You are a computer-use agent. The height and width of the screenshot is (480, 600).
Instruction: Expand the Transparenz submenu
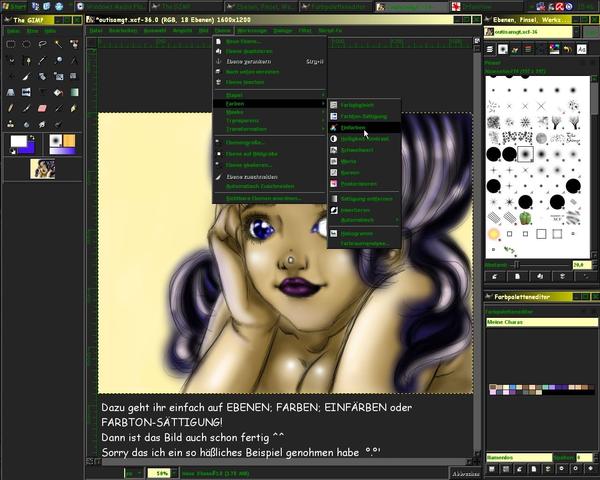(270, 121)
